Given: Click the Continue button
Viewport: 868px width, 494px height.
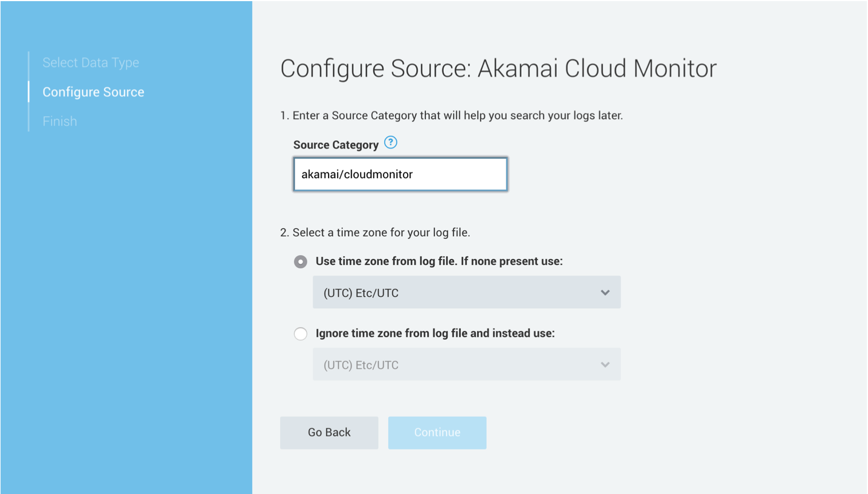Looking at the screenshot, I should [x=437, y=433].
